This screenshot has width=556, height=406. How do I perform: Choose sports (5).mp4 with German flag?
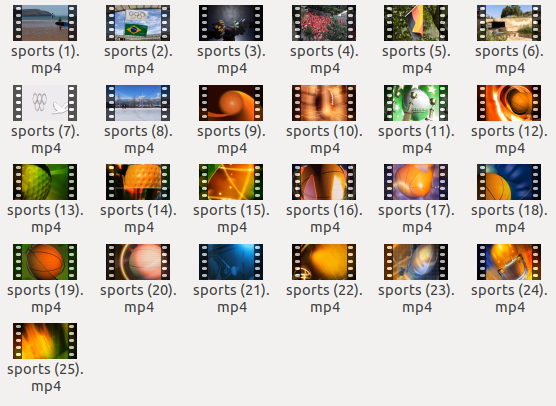click(x=416, y=23)
